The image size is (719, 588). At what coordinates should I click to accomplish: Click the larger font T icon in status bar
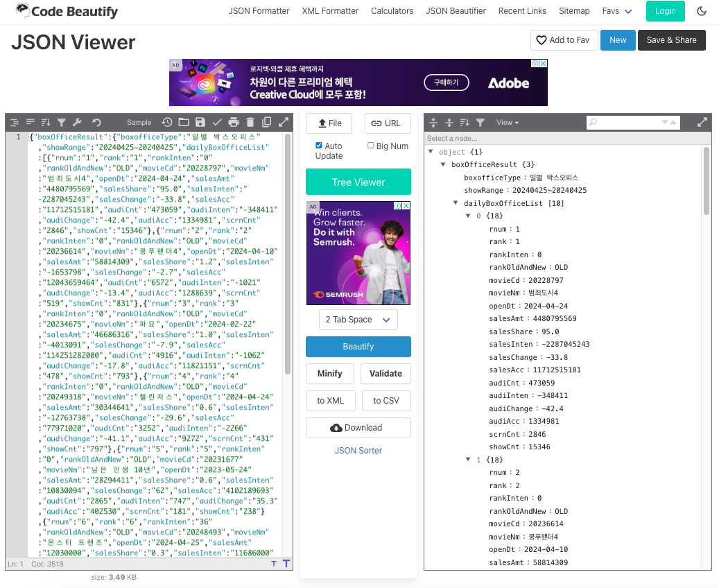(x=286, y=563)
